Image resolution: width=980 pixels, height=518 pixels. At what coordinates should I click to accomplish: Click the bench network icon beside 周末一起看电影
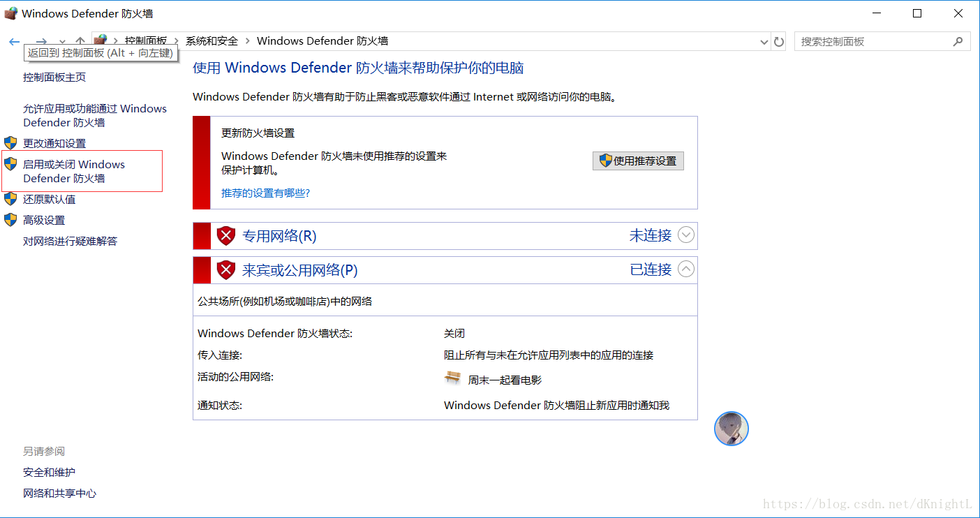click(453, 378)
